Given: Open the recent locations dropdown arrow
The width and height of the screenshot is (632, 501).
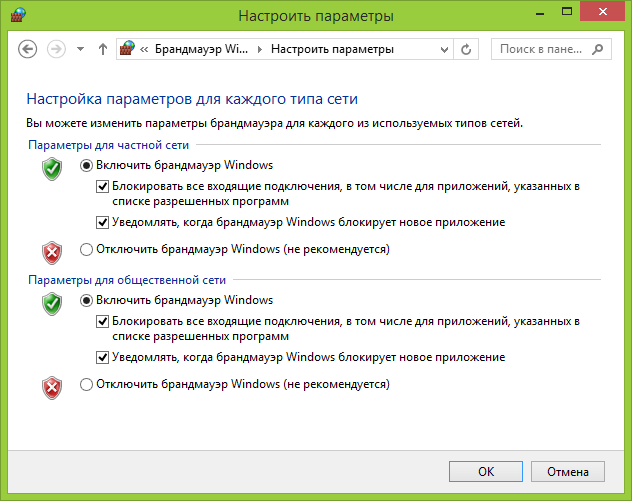Looking at the screenshot, I should coord(80,48).
